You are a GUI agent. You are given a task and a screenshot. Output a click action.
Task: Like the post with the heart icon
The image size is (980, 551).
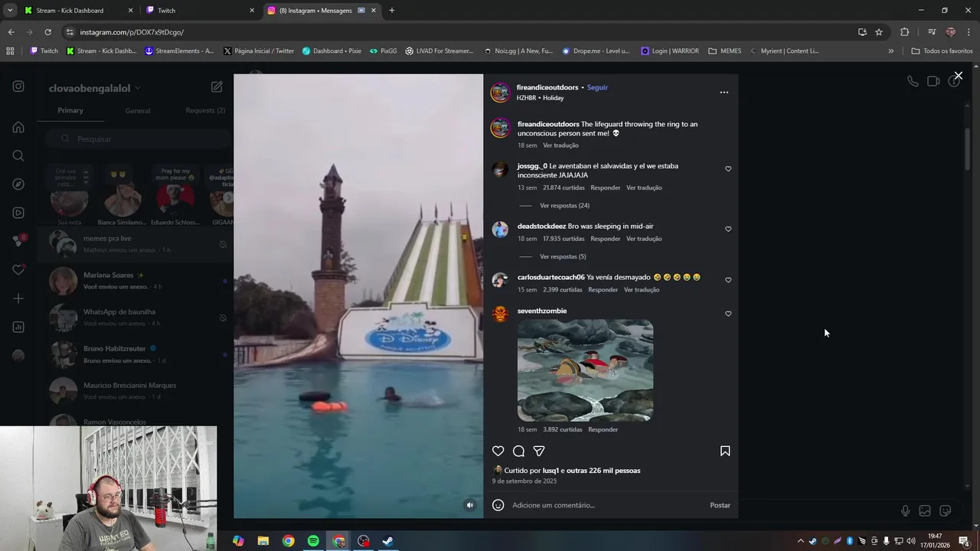pyautogui.click(x=498, y=451)
